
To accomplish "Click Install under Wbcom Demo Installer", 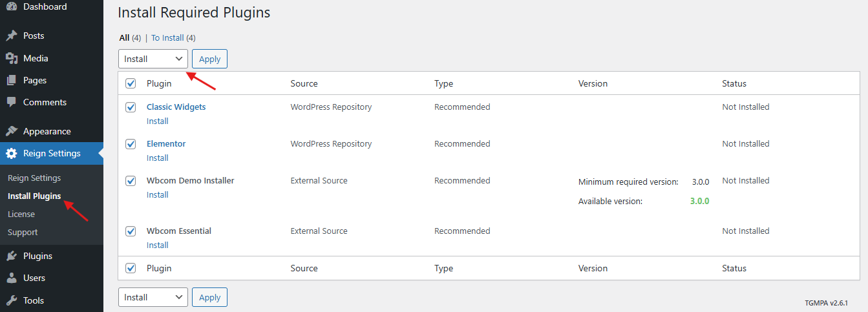I will click(157, 194).
